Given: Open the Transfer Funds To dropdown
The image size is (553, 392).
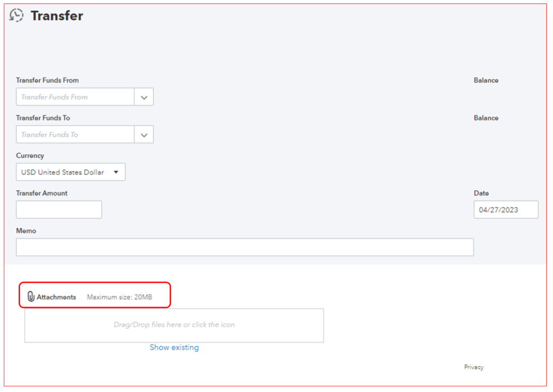Looking at the screenshot, I should click(144, 134).
